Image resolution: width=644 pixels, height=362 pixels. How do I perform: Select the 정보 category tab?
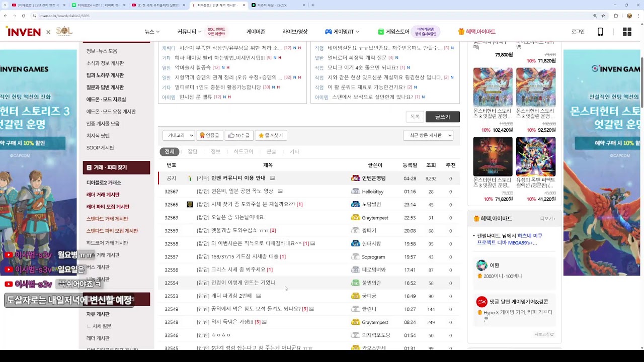[215, 151]
